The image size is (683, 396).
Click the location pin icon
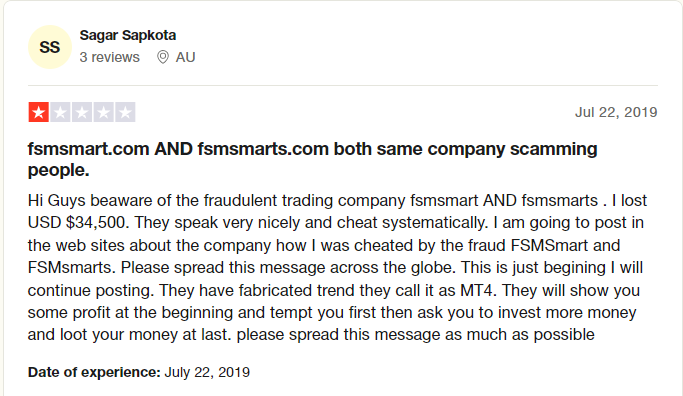pyautogui.click(x=162, y=57)
